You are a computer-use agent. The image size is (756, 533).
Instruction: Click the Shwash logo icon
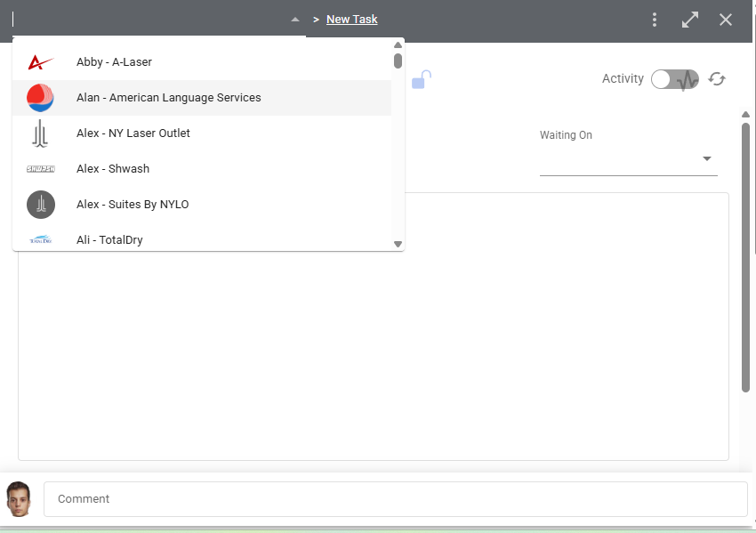[x=41, y=169]
